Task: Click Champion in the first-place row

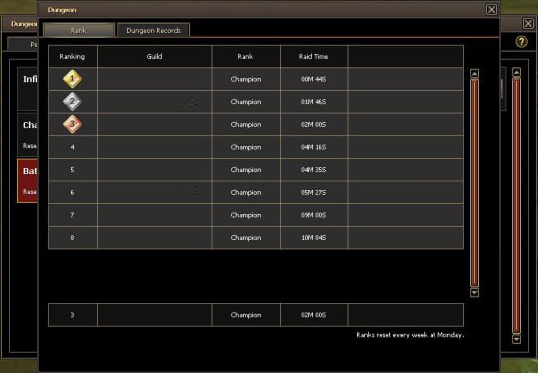Action: (x=246, y=79)
